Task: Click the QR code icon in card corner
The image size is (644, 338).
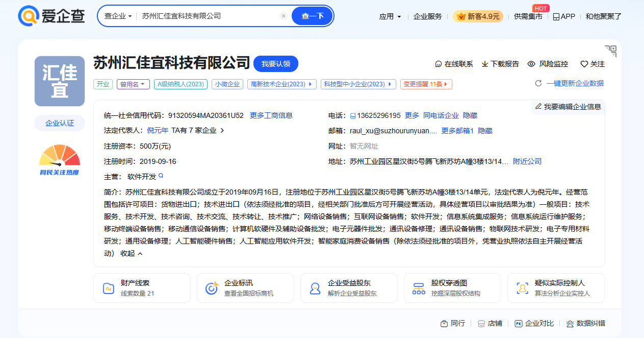Action: point(610,51)
